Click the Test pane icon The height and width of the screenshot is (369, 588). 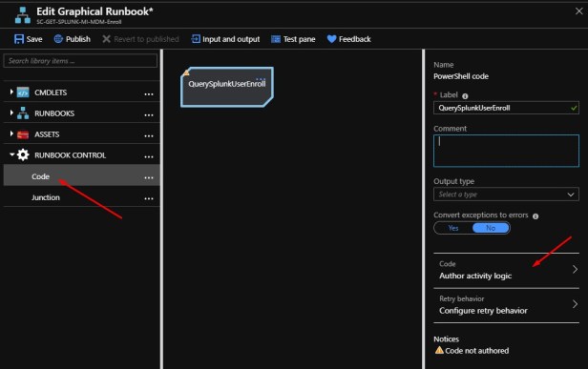pos(276,39)
